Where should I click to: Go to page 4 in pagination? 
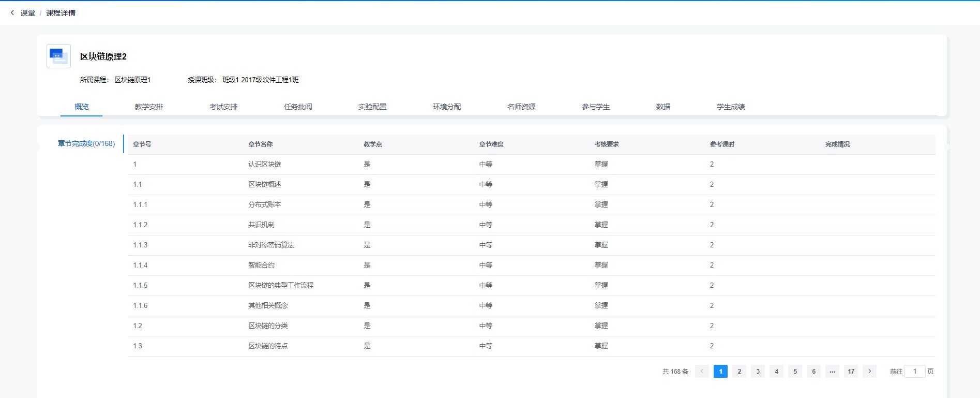(x=776, y=371)
